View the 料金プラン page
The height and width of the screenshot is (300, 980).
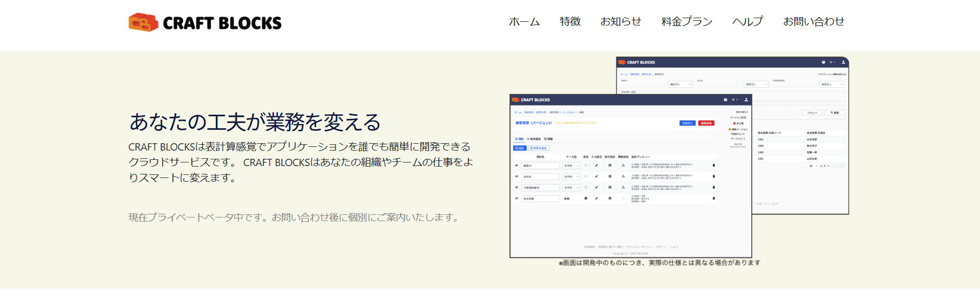point(687,21)
